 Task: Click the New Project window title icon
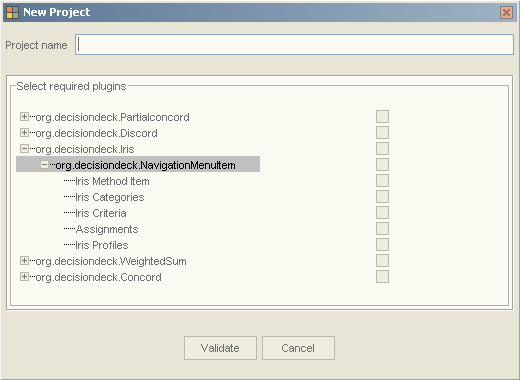click(x=12, y=12)
